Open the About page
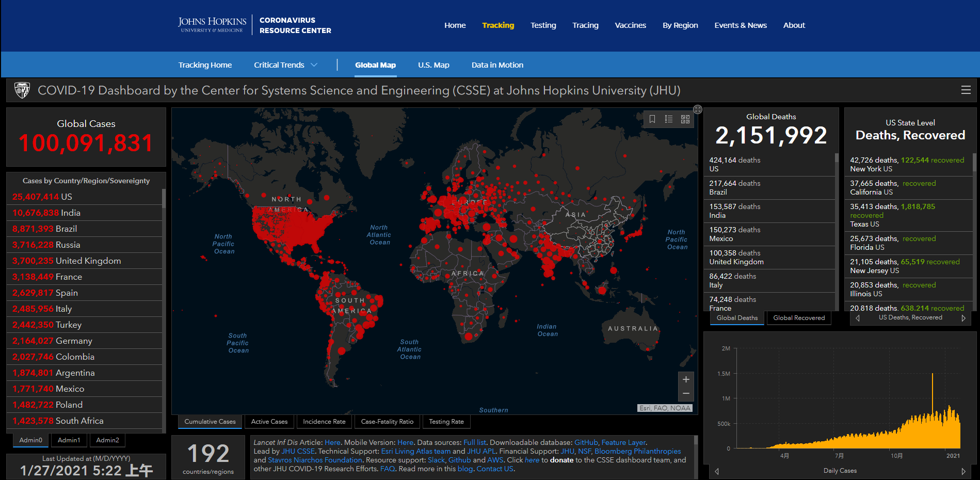 click(x=794, y=25)
